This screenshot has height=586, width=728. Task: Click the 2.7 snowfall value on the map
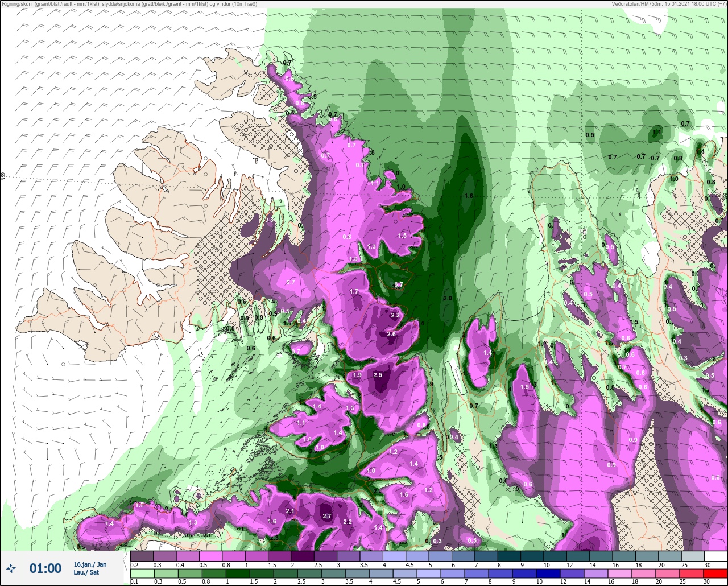327,516
